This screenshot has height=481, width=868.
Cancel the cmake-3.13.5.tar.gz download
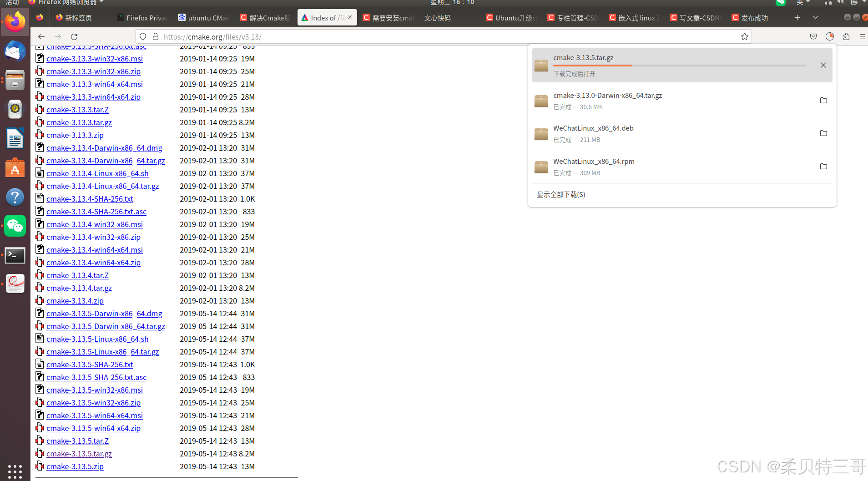click(823, 65)
